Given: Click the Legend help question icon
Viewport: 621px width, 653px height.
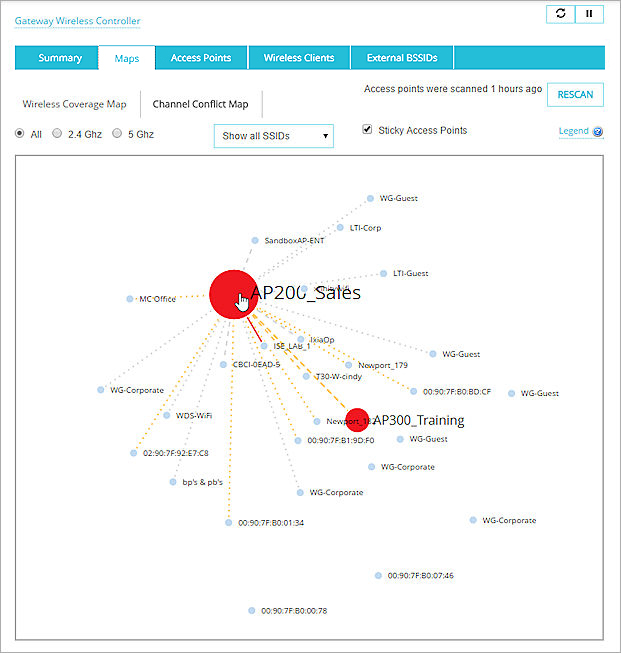Looking at the screenshot, I should (x=598, y=132).
